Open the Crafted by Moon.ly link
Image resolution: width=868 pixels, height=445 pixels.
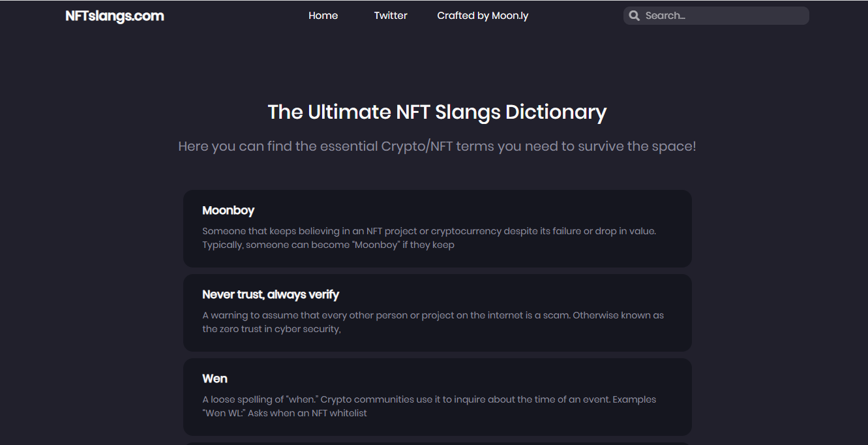pyautogui.click(x=483, y=16)
